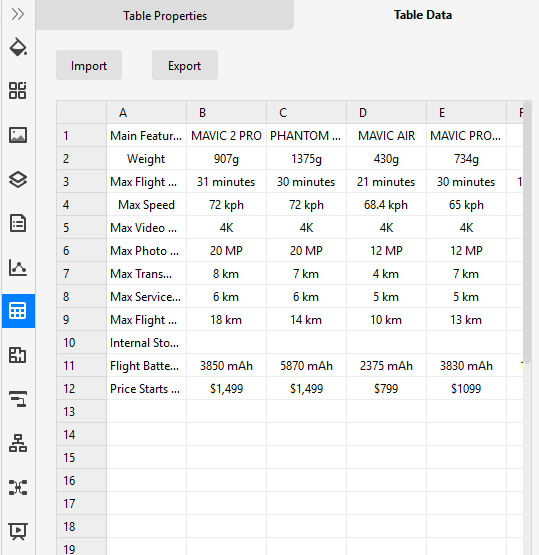The image size is (539, 555).
Task: Select the '13 km' cell
Action: click(x=466, y=320)
